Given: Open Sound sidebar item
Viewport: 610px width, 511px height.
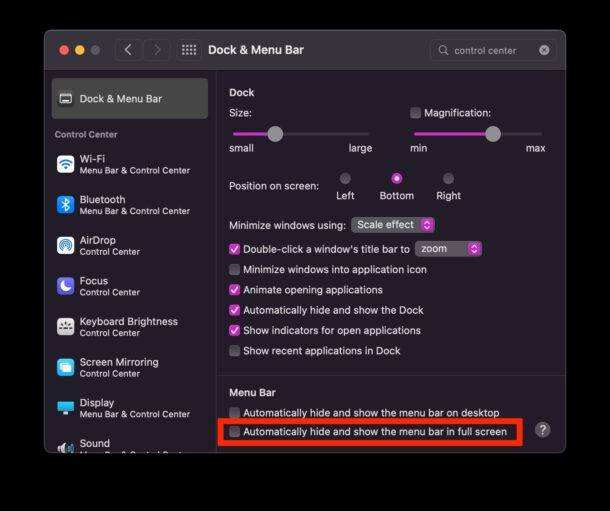Looking at the screenshot, I should (130, 446).
